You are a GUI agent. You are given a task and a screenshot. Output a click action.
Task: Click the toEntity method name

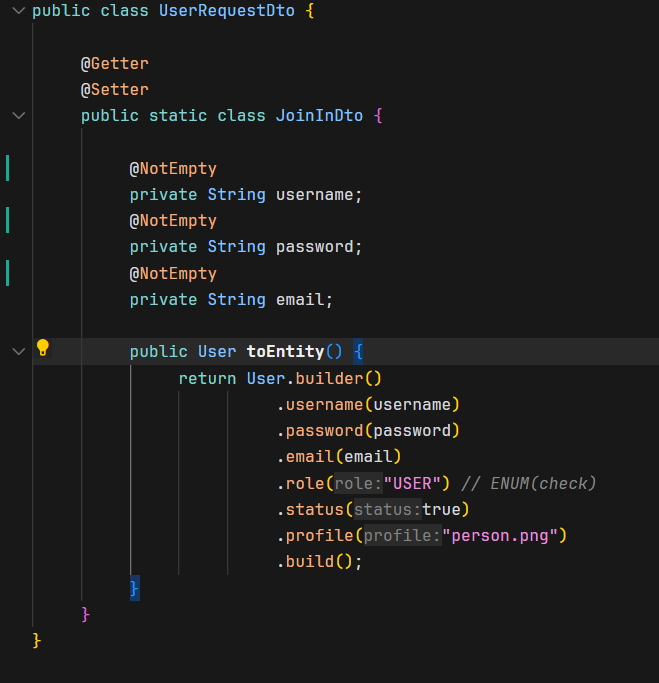click(286, 352)
